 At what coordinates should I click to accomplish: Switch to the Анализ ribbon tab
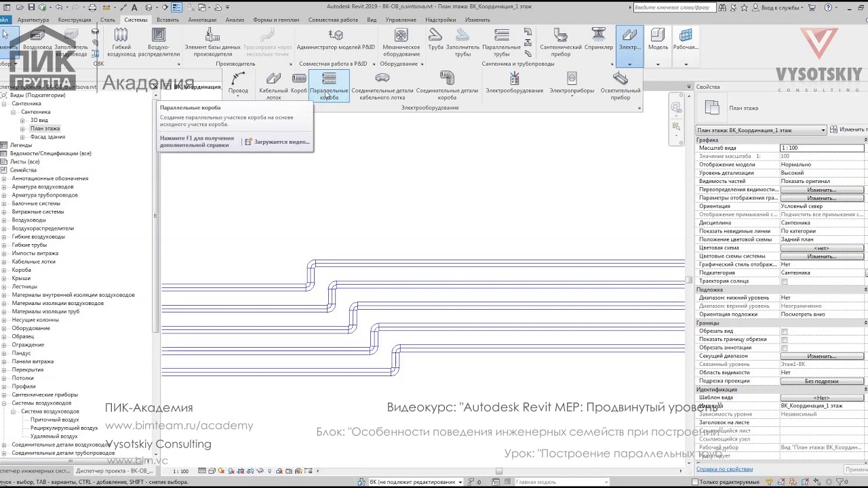tap(235, 20)
